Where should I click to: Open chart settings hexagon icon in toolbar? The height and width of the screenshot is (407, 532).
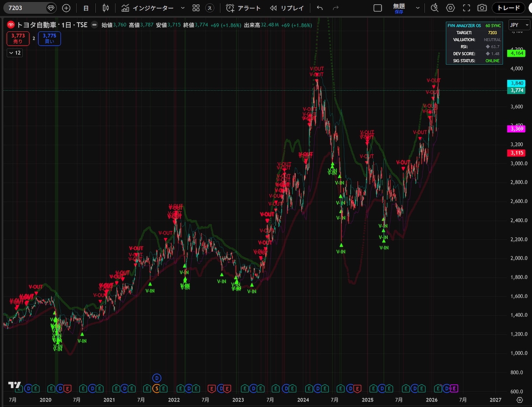(x=450, y=8)
